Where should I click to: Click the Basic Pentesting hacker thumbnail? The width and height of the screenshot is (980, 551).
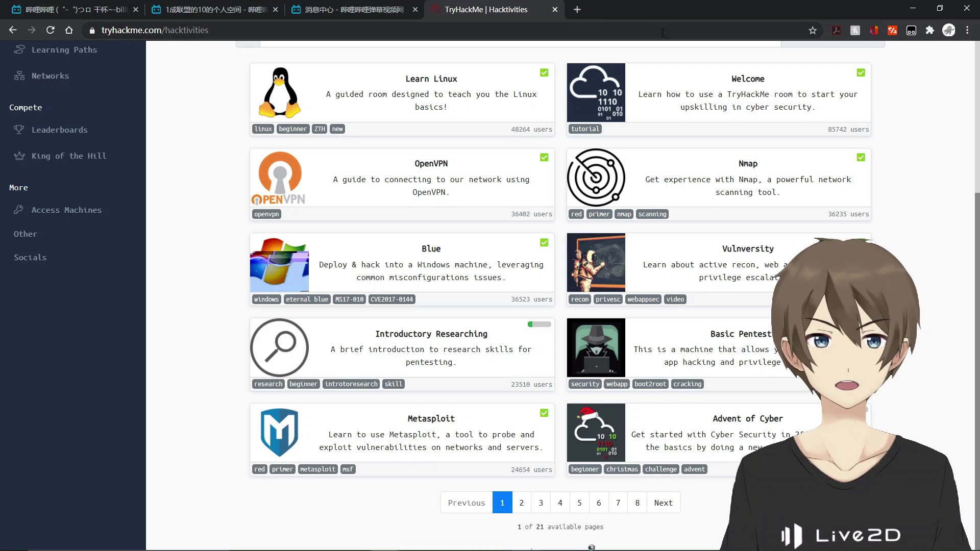coord(596,347)
